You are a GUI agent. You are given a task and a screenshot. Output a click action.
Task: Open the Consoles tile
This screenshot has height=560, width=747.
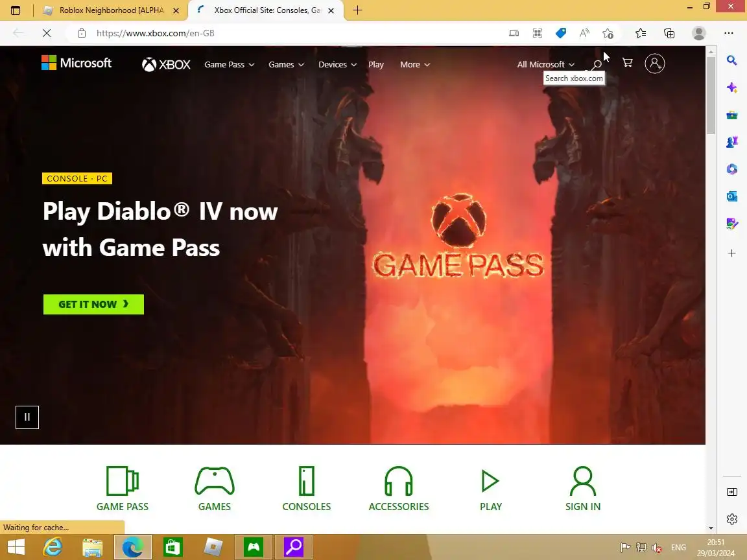tap(306, 489)
